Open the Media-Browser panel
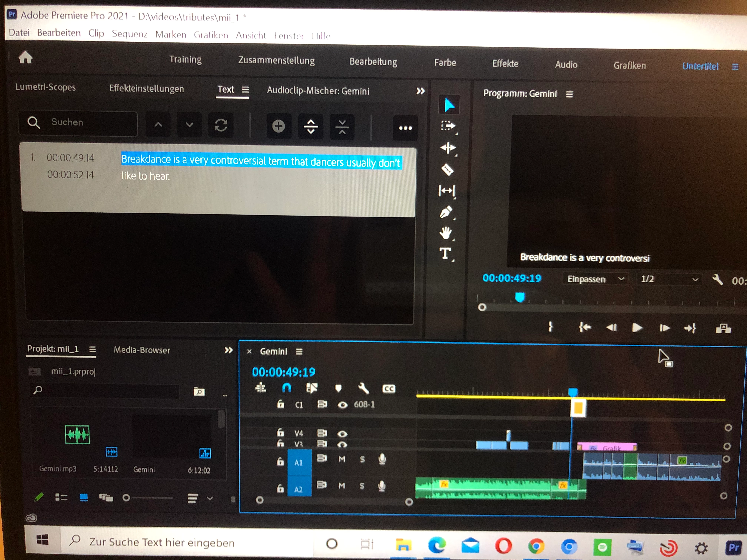Image resolution: width=747 pixels, height=560 pixels. [142, 350]
